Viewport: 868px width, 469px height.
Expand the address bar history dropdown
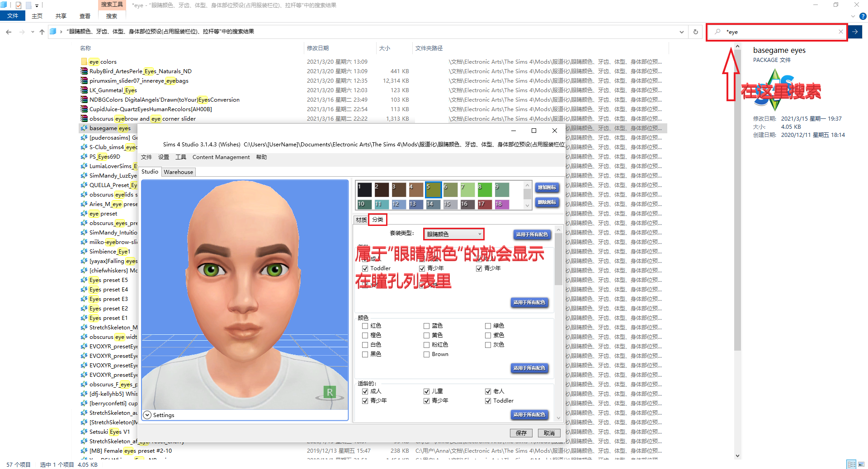681,32
